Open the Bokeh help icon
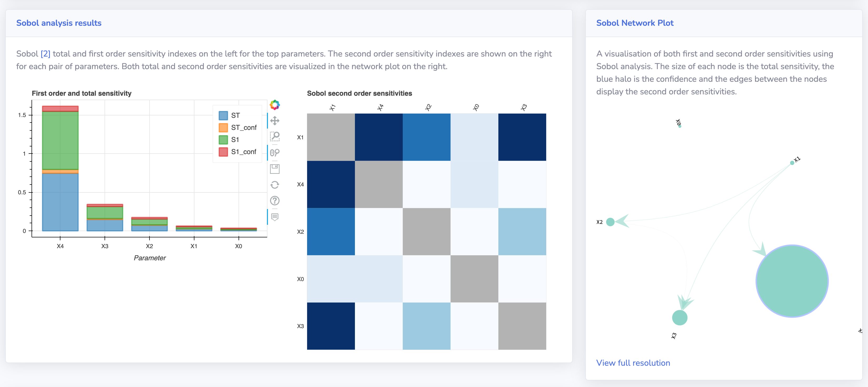 pyautogui.click(x=275, y=201)
